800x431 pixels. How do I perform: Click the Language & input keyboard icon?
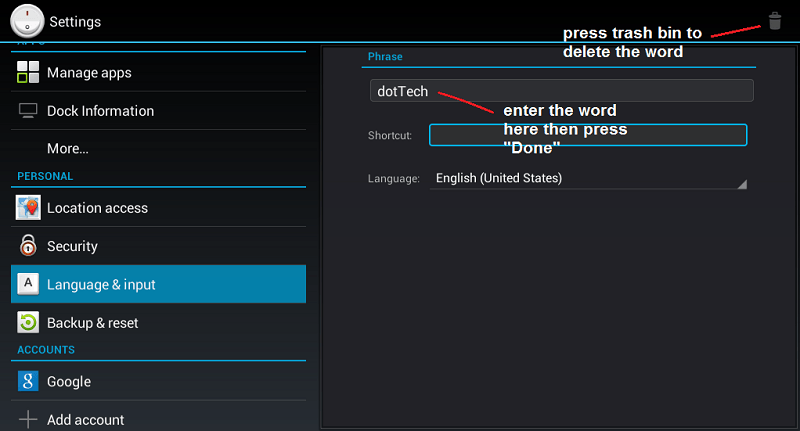[28, 284]
